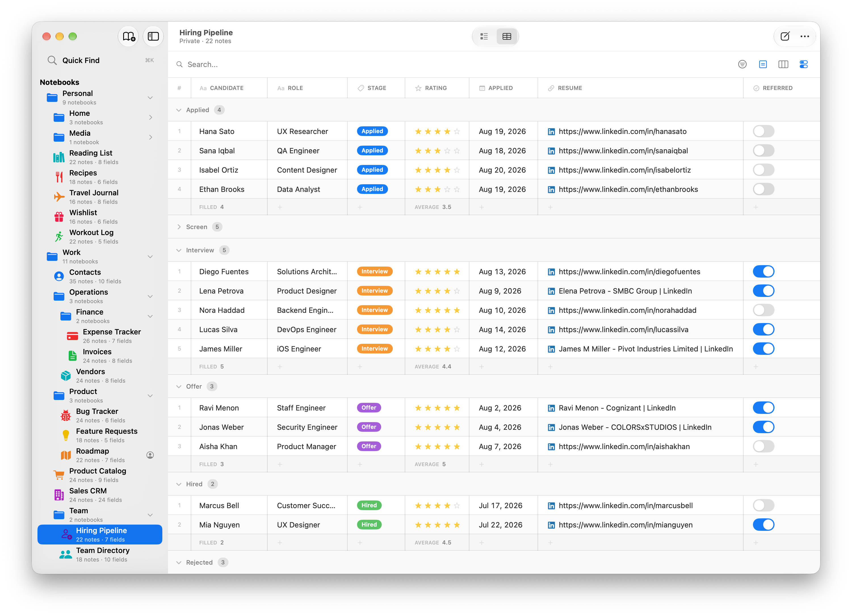The image size is (852, 616).
Task: Compose a new note
Action: (785, 36)
